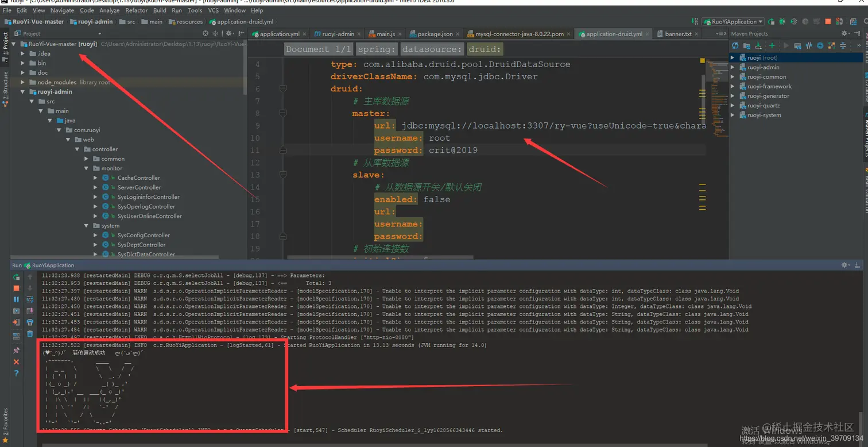Image resolution: width=868 pixels, height=447 pixels.
Task: Switch to the application.yml tab
Action: (280, 34)
